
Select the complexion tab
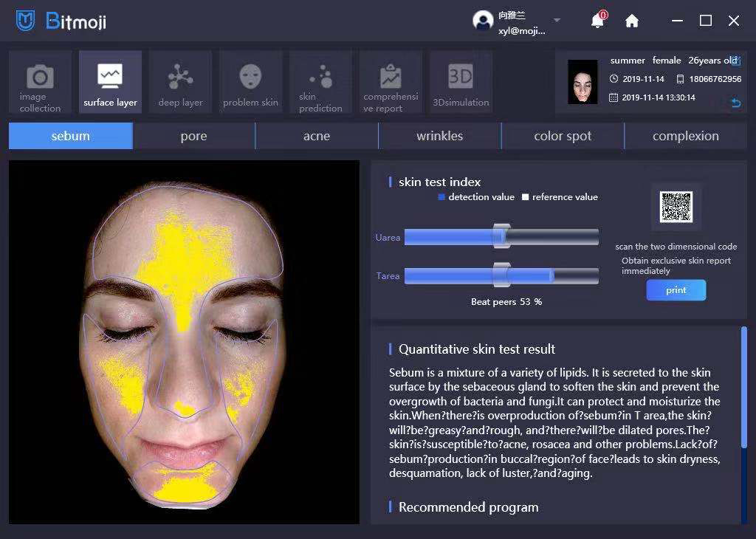pyautogui.click(x=686, y=136)
